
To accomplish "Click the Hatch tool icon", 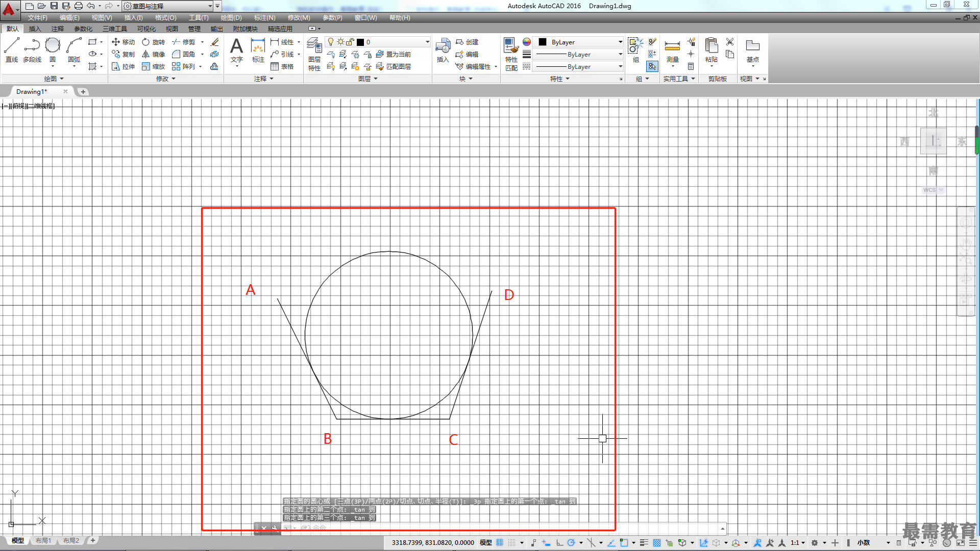I will click(x=92, y=66).
